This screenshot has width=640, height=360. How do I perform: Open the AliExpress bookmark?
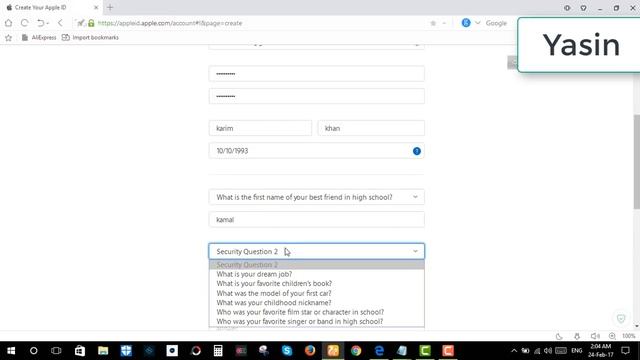coord(39,38)
